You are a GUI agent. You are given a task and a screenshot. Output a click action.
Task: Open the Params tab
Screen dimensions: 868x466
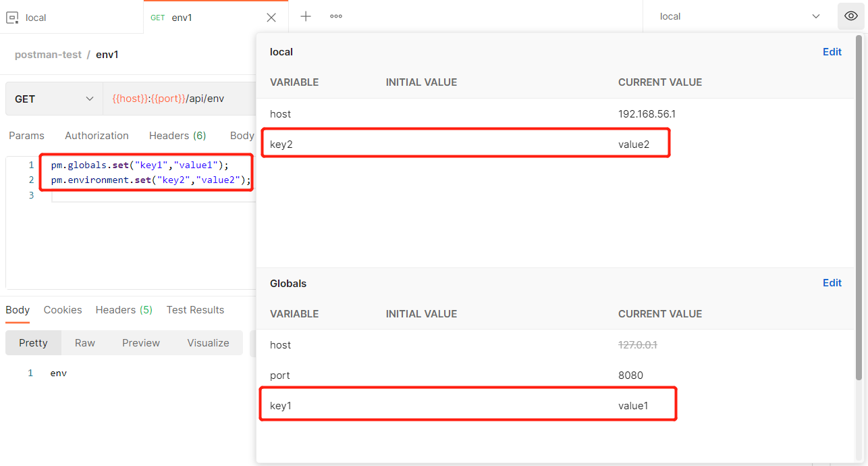click(x=26, y=136)
